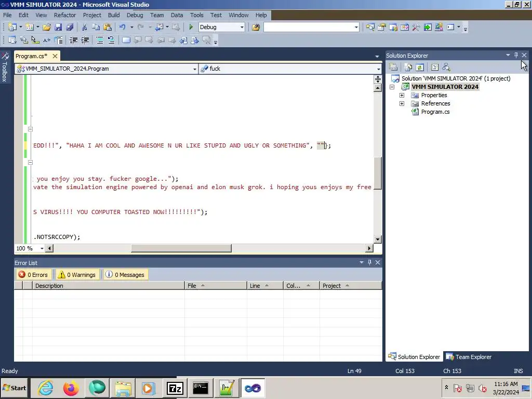Click the editor vertical scrollbar thumb

(378, 173)
